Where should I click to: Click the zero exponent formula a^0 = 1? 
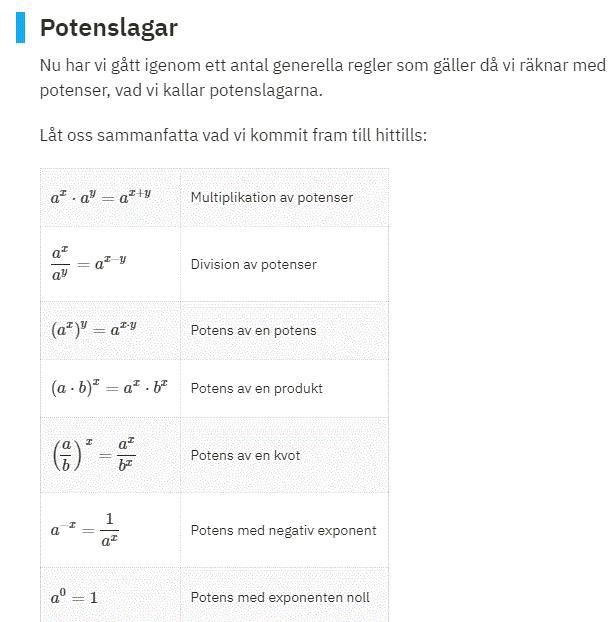pos(74,597)
